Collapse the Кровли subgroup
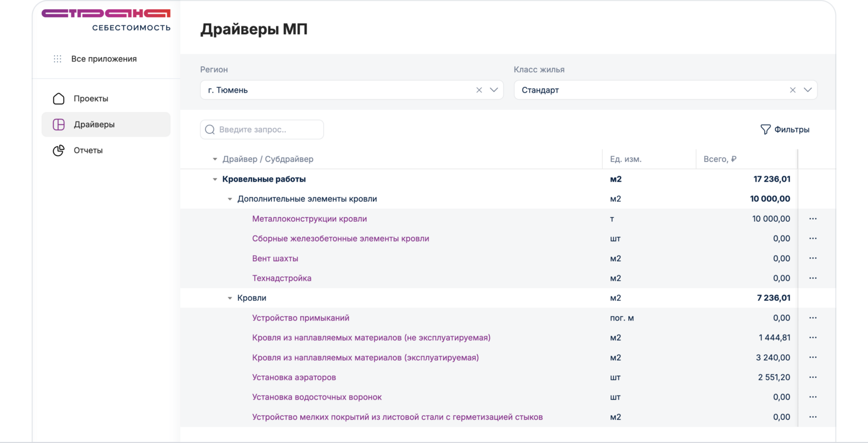This screenshot has height=443, width=868. point(230,298)
